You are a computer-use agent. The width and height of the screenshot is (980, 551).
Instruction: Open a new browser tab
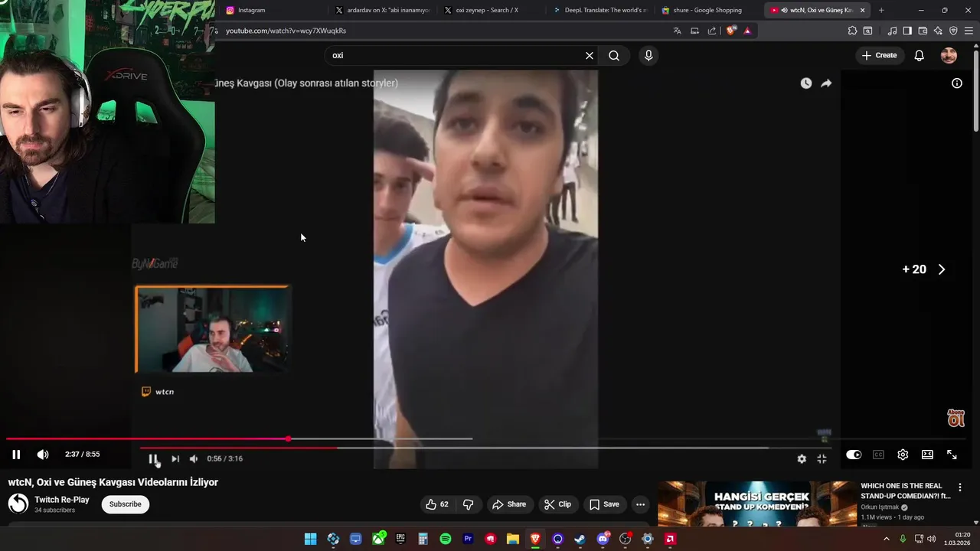click(881, 10)
